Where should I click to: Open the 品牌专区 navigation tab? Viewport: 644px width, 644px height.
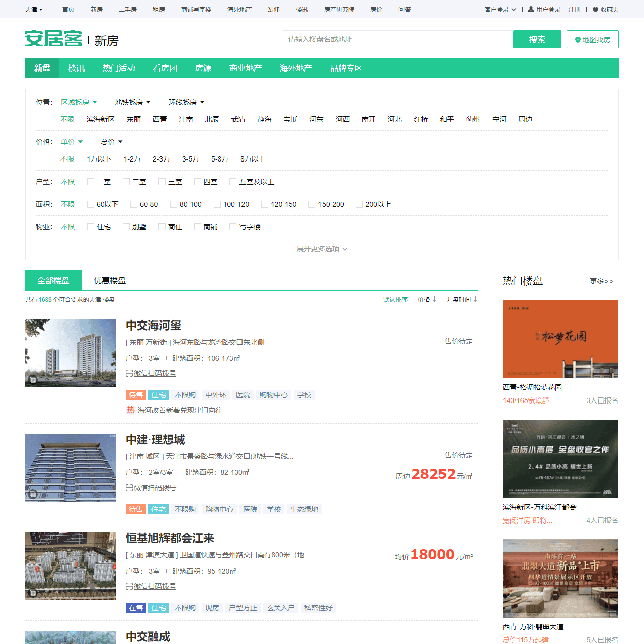346,68
